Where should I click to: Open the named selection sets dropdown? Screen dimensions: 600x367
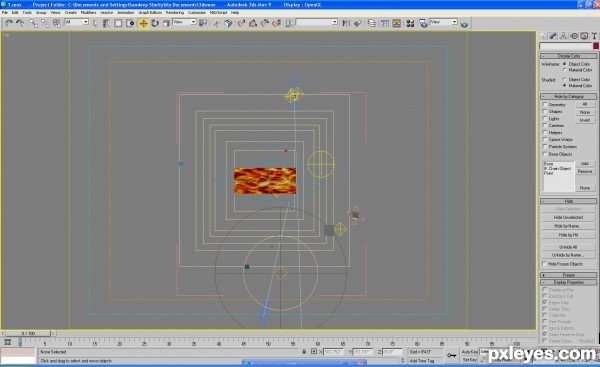coord(317,22)
